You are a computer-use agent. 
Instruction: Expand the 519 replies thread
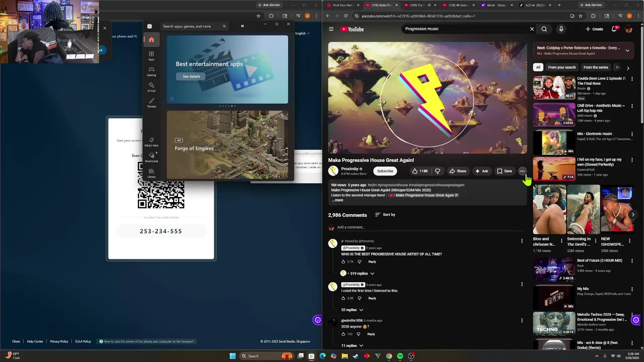click(358, 274)
